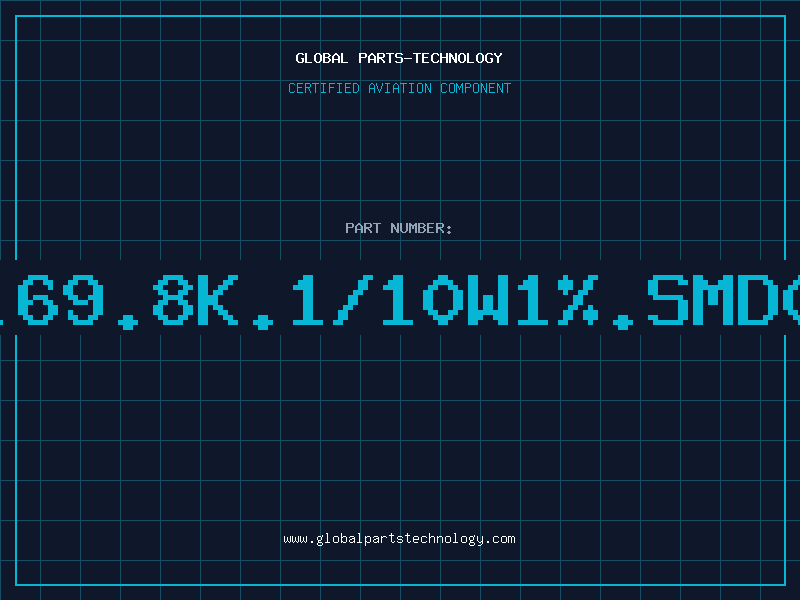Click the PART NUMBER: label
The width and height of the screenshot is (800, 600).
399,228
